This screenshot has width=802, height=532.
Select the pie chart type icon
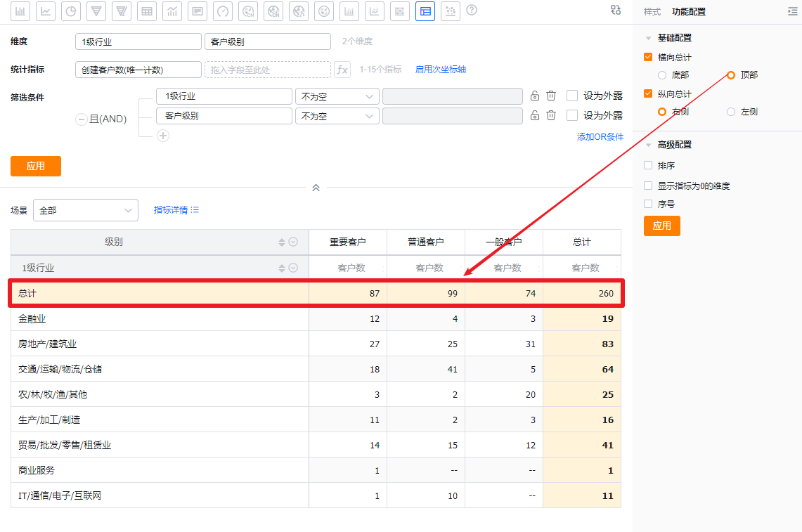pos(71,11)
